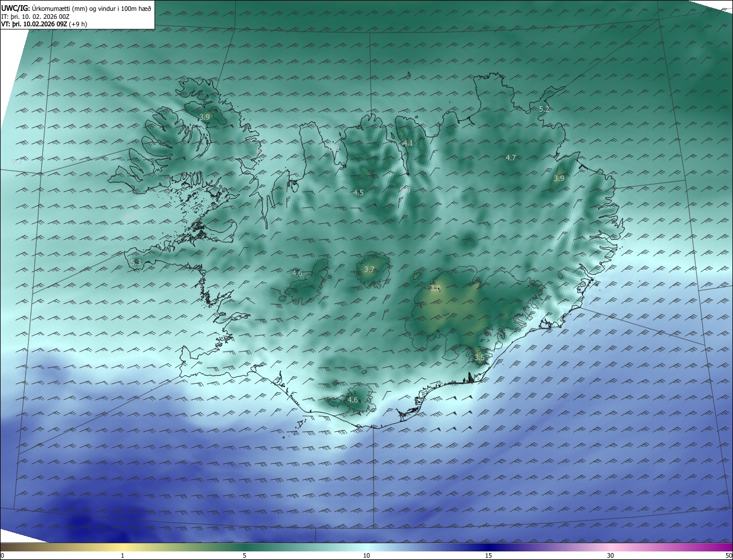This screenshot has width=733, height=560.
Task: Click the magenta end of the colour scale
Action: click(722, 547)
